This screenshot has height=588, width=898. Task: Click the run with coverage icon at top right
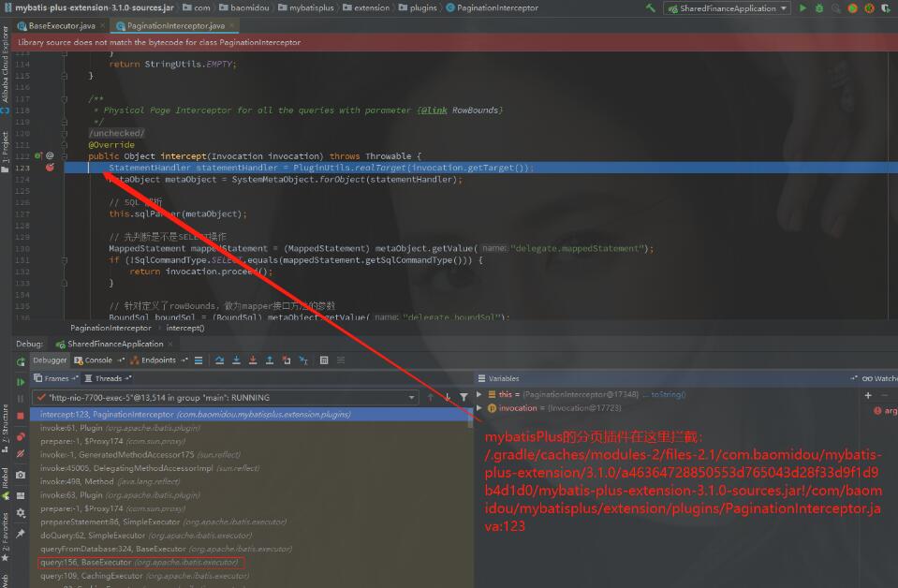pos(886,8)
